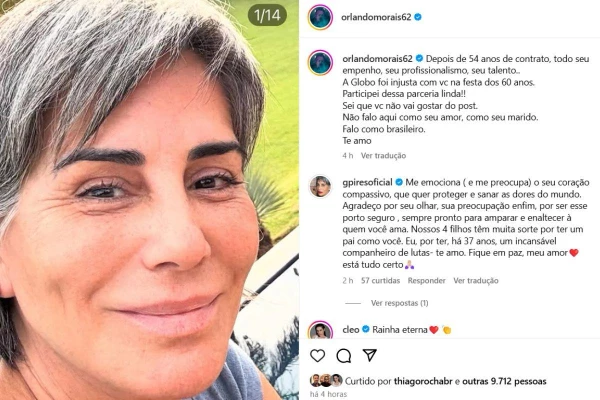Click the photo of the gray-haired woman
Image resolution: width=600 pixels, height=400 pixels.
149,200
